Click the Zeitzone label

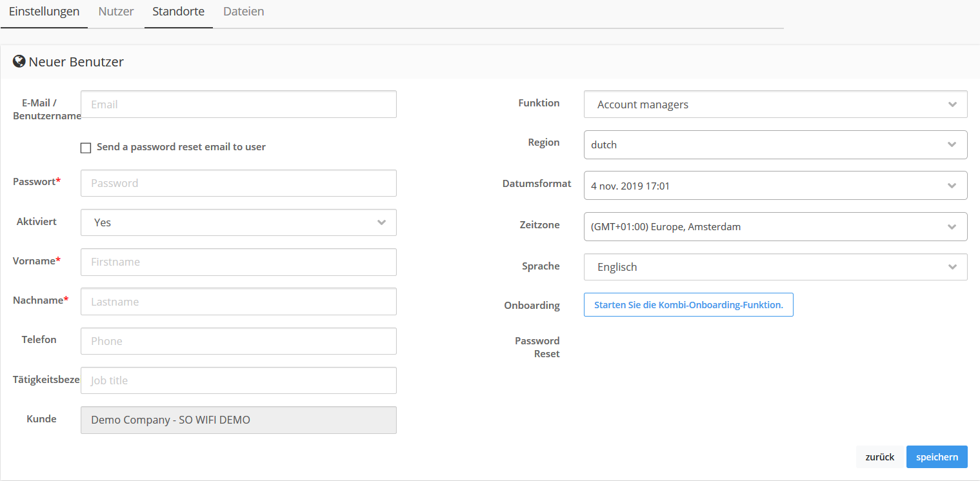539,225
